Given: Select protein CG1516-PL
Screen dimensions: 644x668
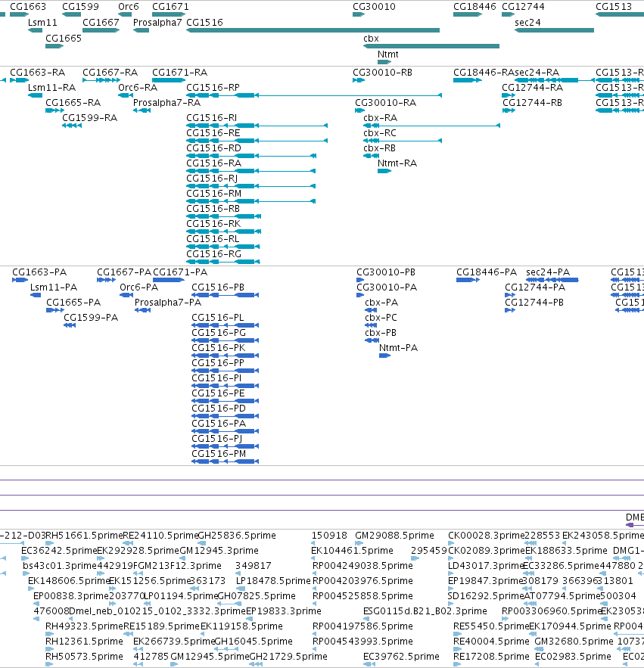Looking at the screenshot, I should 225,325.
